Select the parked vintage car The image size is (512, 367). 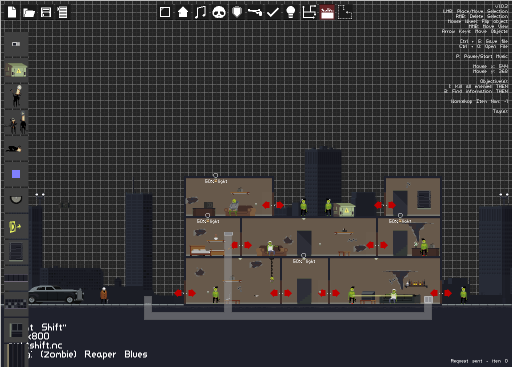(55, 294)
